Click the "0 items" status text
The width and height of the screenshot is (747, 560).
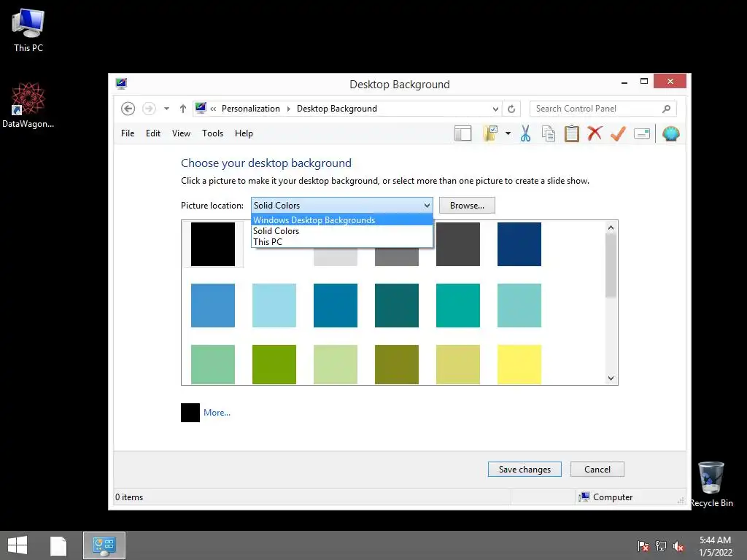point(129,497)
